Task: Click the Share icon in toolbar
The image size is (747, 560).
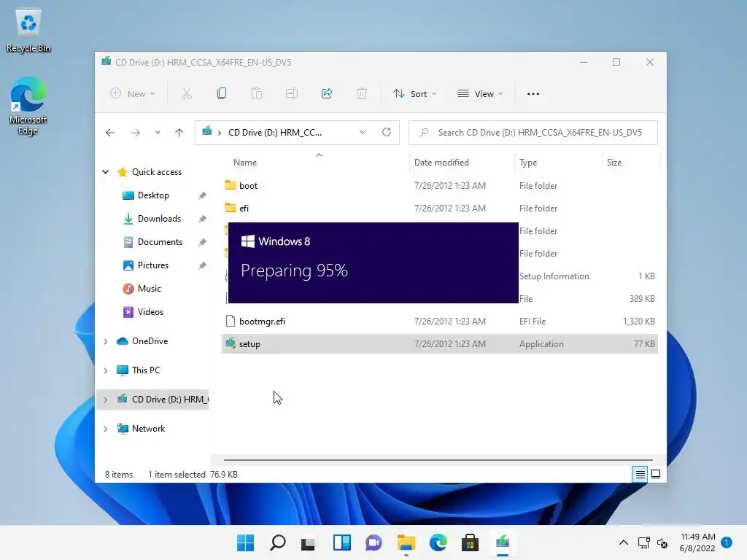Action: [x=327, y=94]
